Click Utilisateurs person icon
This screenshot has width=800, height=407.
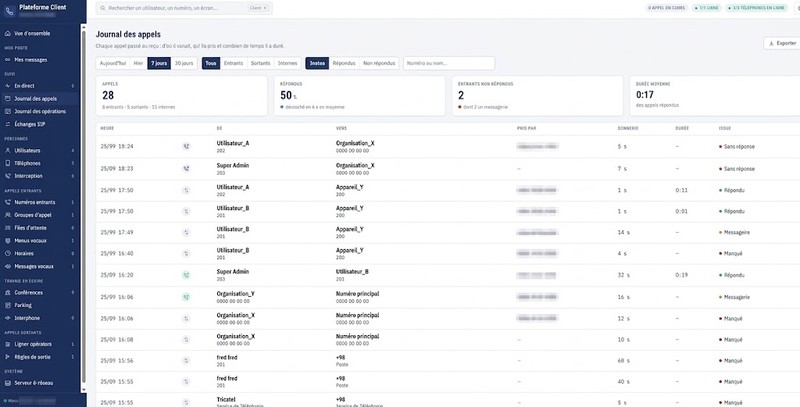coord(8,151)
